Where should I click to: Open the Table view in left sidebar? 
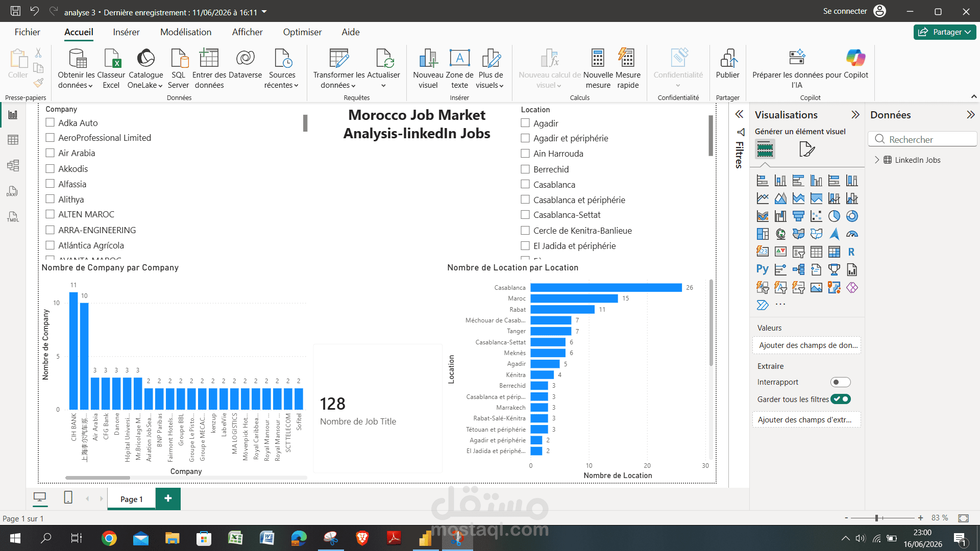[13, 140]
